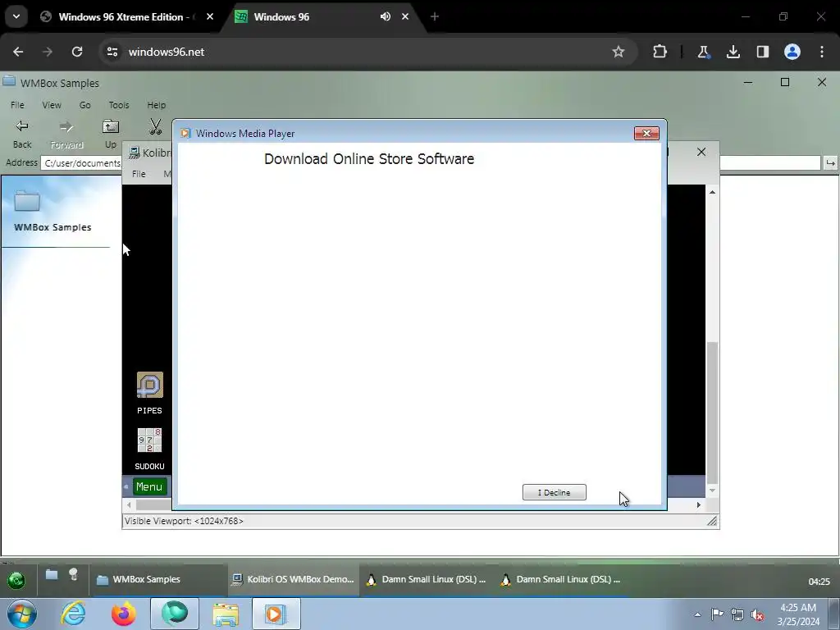Click Windows Media Player taskbar icon
The image size is (840, 630).
(276, 614)
